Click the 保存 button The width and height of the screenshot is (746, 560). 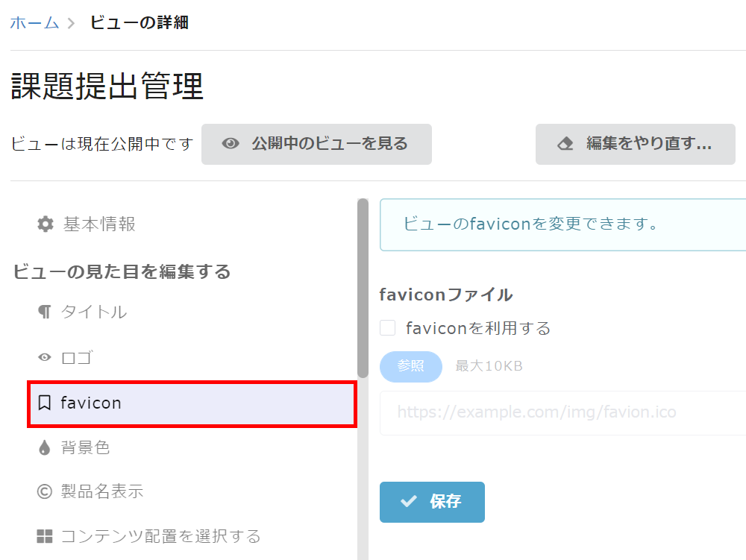click(x=432, y=502)
